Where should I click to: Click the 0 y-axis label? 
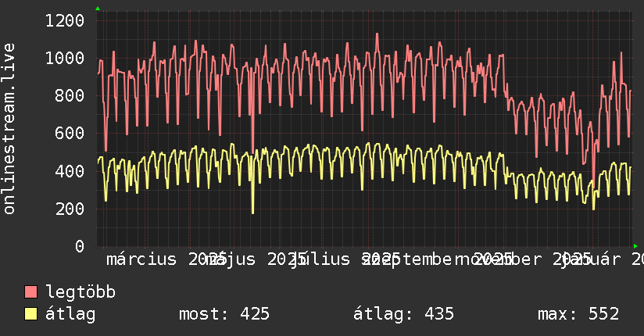[80, 246]
